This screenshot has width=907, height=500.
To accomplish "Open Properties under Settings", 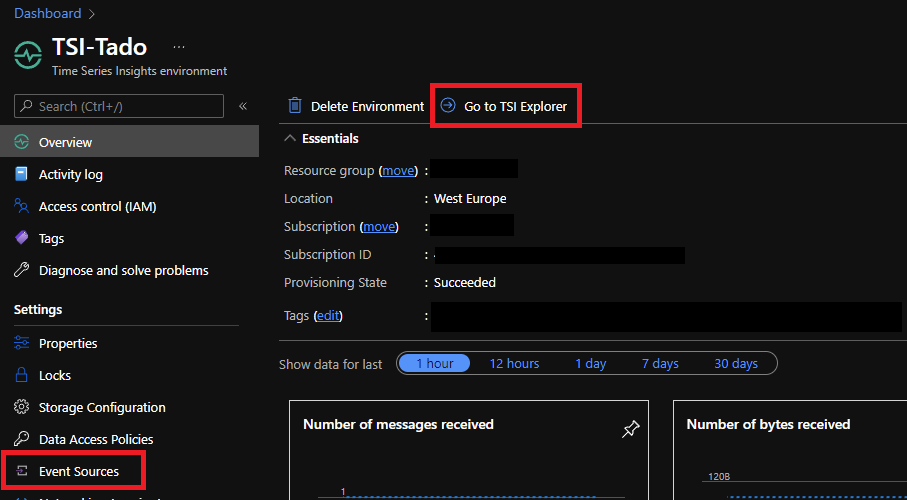I will (x=68, y=344).
